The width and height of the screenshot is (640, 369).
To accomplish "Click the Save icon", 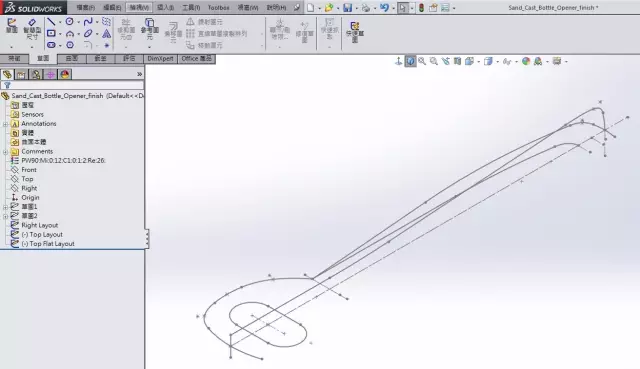I will click(347, 7).
